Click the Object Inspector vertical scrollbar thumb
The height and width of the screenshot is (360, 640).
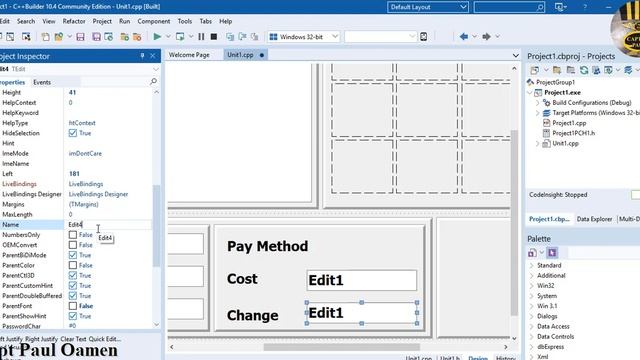pos(156,226)
